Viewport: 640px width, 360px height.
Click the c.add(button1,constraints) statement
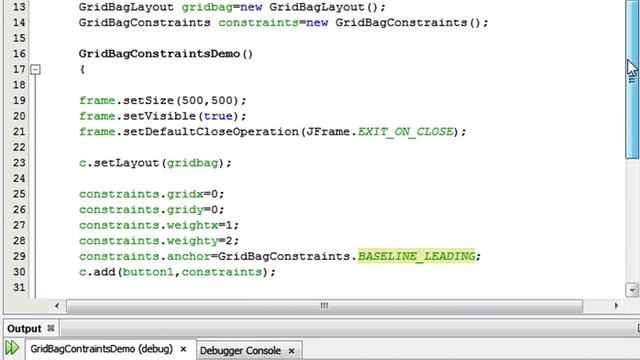click(177, 272)
